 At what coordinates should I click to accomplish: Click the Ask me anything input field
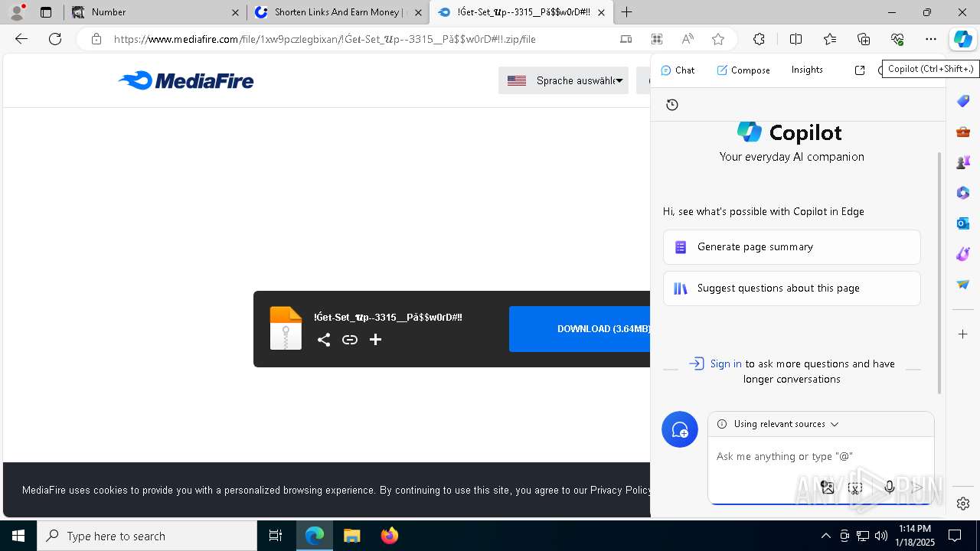pyautogui.click(x=821, y=456)
